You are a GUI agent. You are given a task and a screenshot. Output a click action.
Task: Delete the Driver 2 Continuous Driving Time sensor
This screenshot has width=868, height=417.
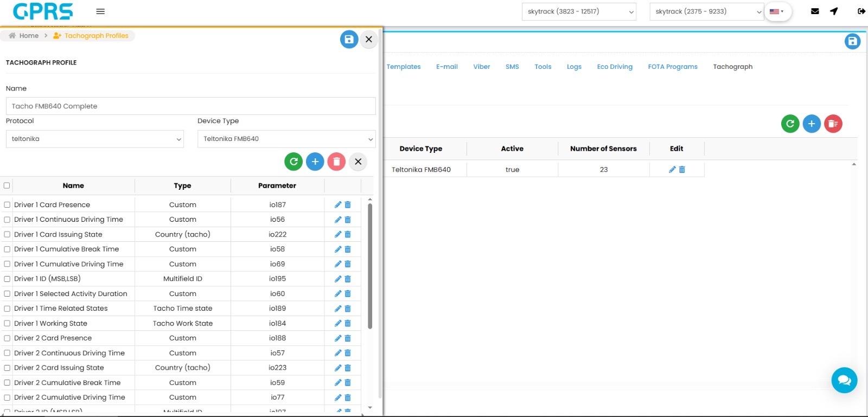(x=348, y=353)
